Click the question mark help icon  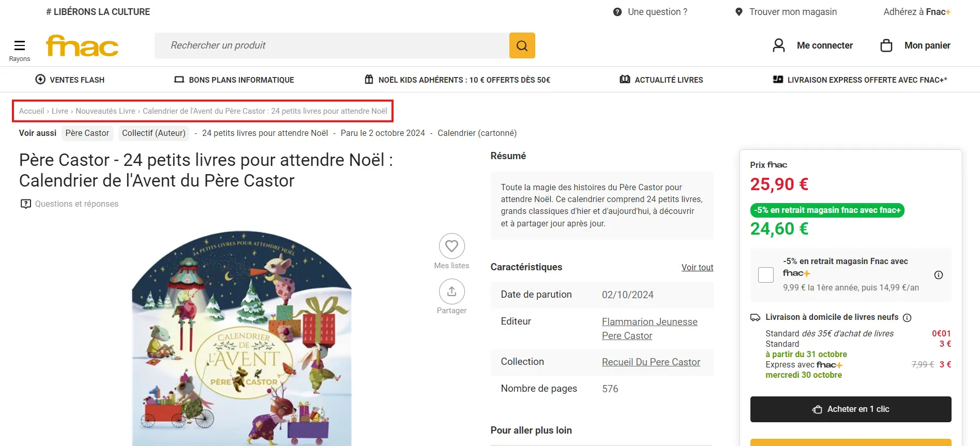pos(617,12)
